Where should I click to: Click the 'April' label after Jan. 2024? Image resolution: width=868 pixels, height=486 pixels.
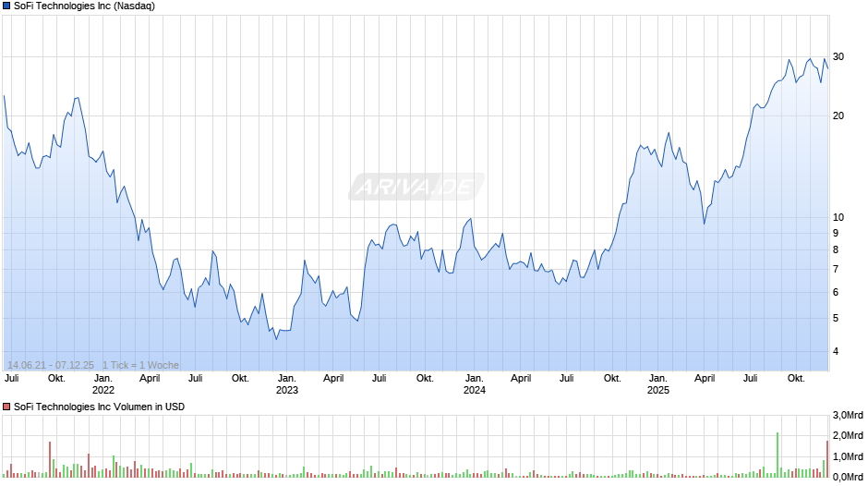(x=521, y=378)
